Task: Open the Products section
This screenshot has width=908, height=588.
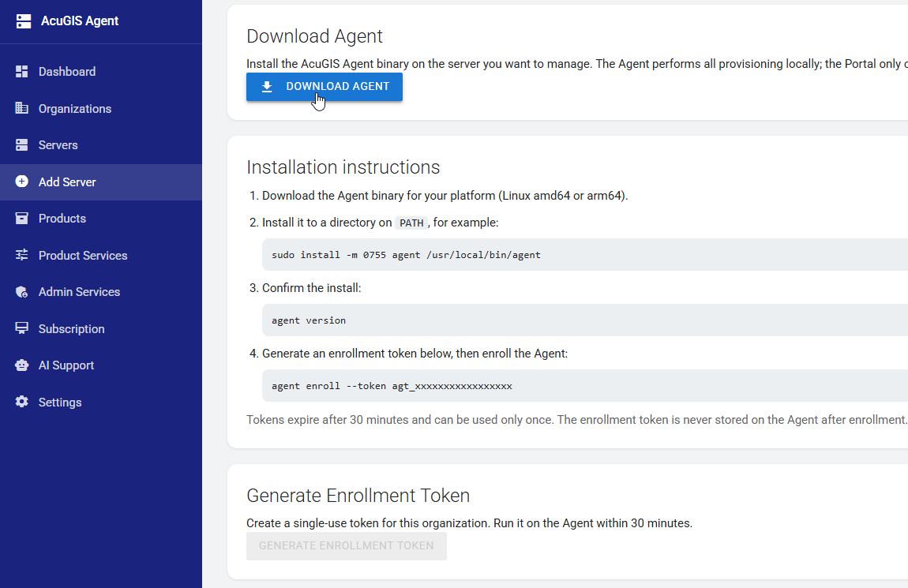Action: [x=101, y=219]
